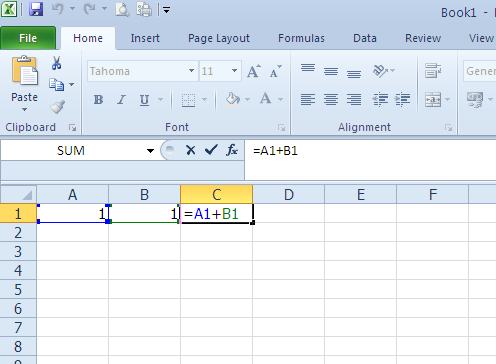The height and width of the screenshot is (364, 496).
Task: Toggle Underline formatting
Action: 144,100
